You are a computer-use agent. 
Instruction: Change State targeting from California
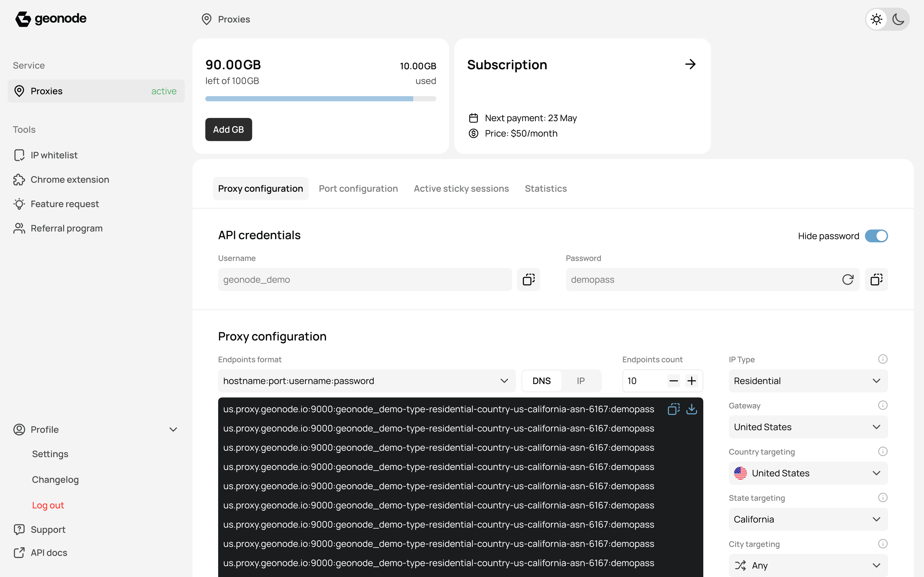808,519
